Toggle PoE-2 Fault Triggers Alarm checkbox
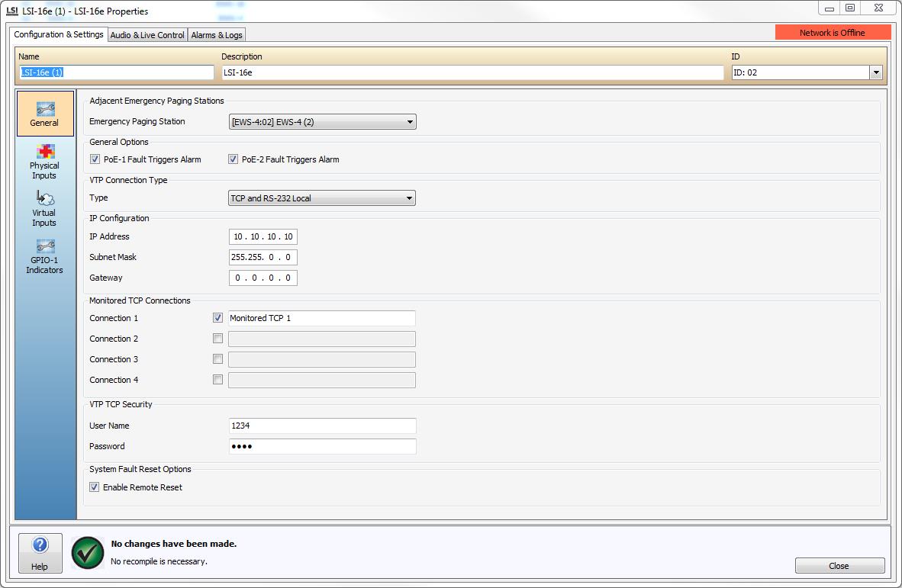 tap(233, 159)
